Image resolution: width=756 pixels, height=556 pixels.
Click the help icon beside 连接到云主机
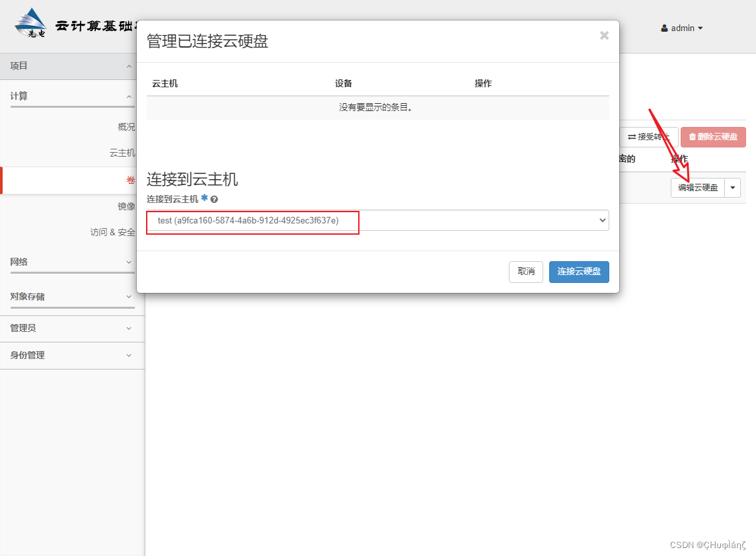coord(214,199)
